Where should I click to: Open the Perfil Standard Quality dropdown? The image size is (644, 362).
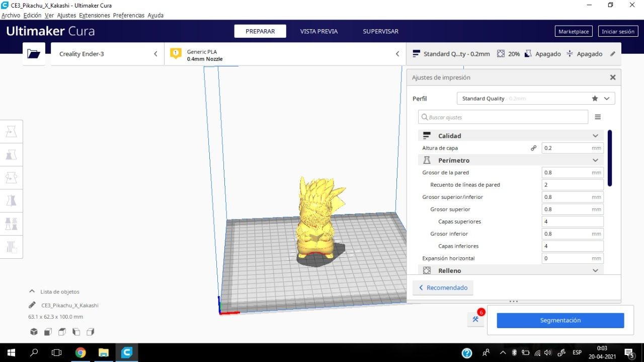(x=536, y=99)
